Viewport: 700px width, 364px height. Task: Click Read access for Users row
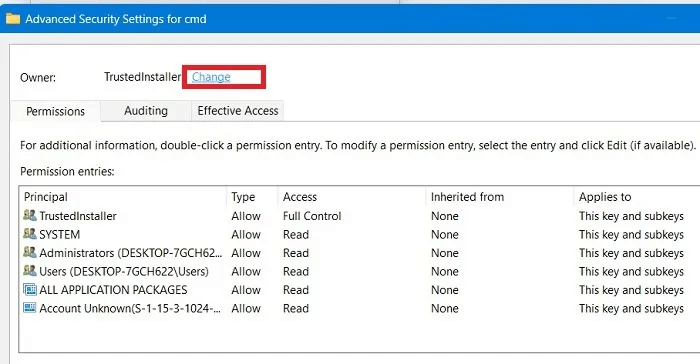point(296,272)
